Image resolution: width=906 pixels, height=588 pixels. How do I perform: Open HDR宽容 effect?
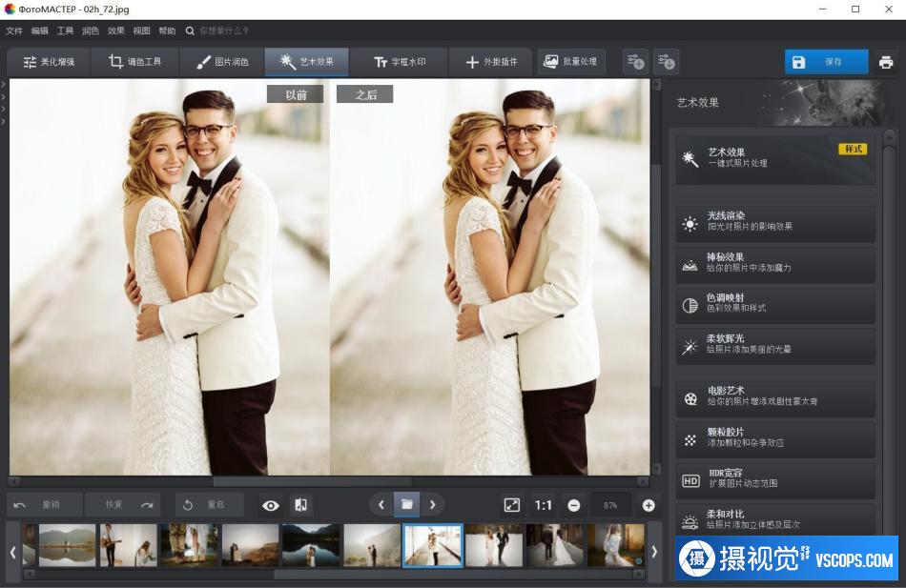coord(774,480)
